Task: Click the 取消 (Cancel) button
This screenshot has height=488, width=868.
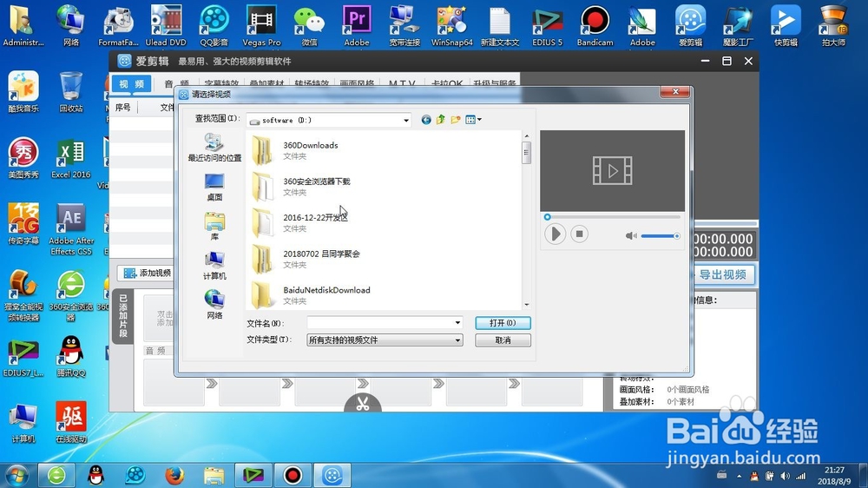Action: tap(503, 340)
